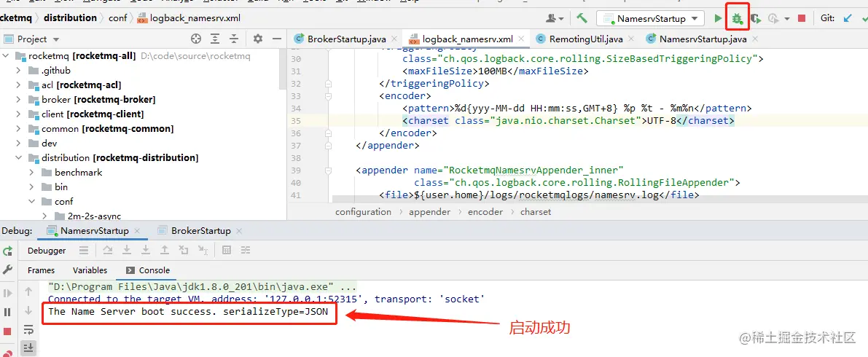Click distribution in navigation breadcrumb
This screenshot has height=357, width=868.
[x=70, y=17]
